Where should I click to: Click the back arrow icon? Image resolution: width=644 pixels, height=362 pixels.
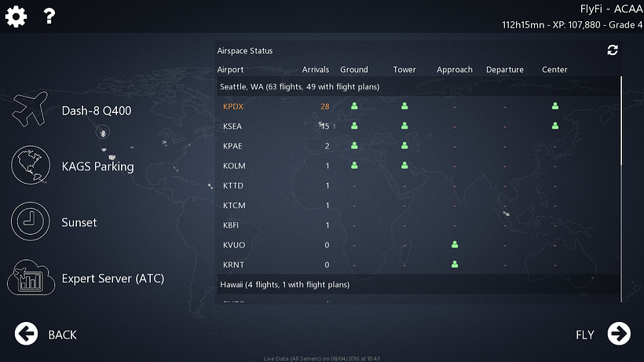click(x=26, y=334)
